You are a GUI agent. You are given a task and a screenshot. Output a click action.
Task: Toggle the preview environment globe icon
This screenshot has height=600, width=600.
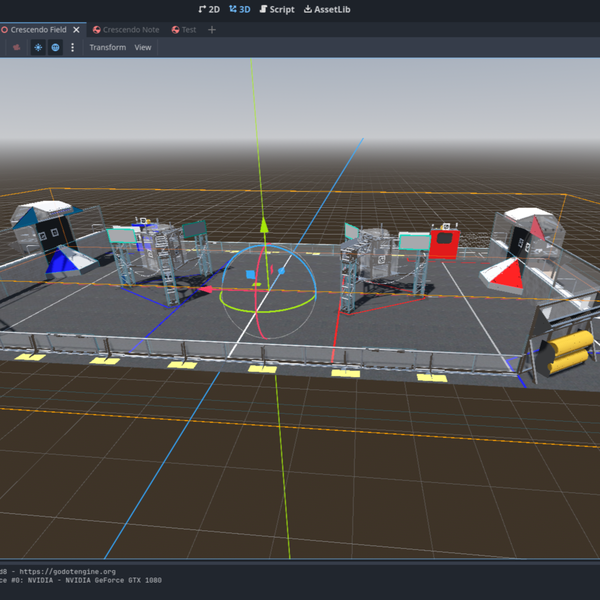point(55,47)
